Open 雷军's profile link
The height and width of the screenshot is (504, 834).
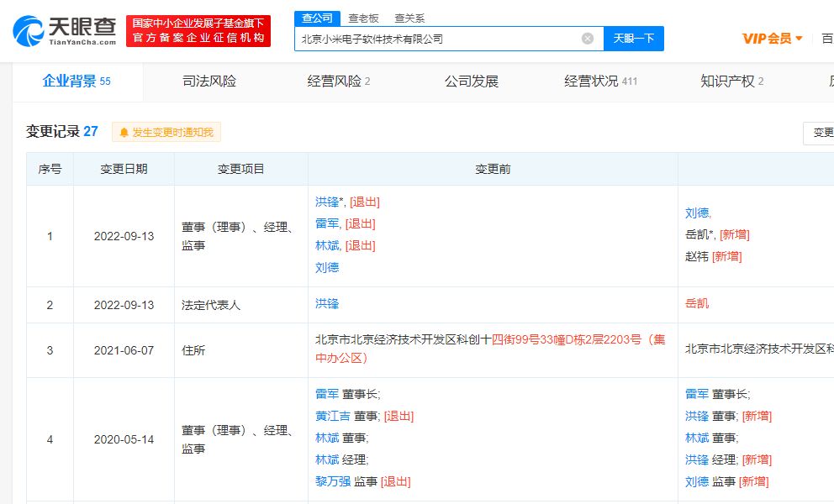pyautogui.click(x=328, y=224)
